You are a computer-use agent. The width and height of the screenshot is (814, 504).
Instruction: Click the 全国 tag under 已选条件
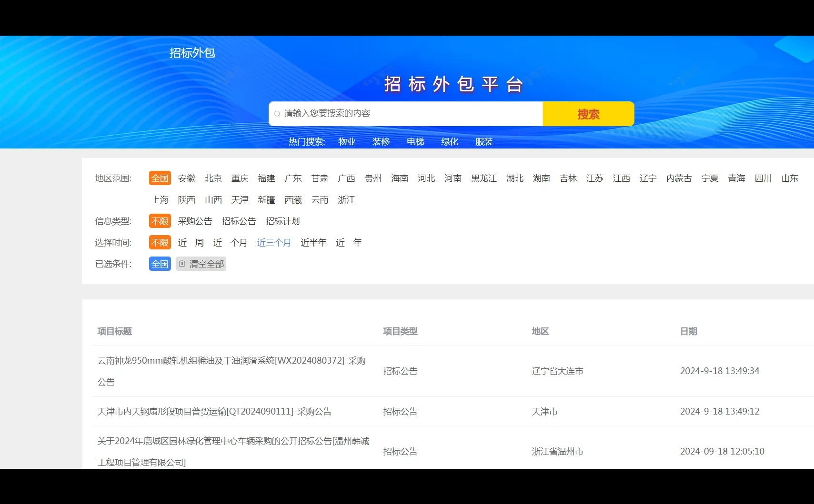(160, 264)
